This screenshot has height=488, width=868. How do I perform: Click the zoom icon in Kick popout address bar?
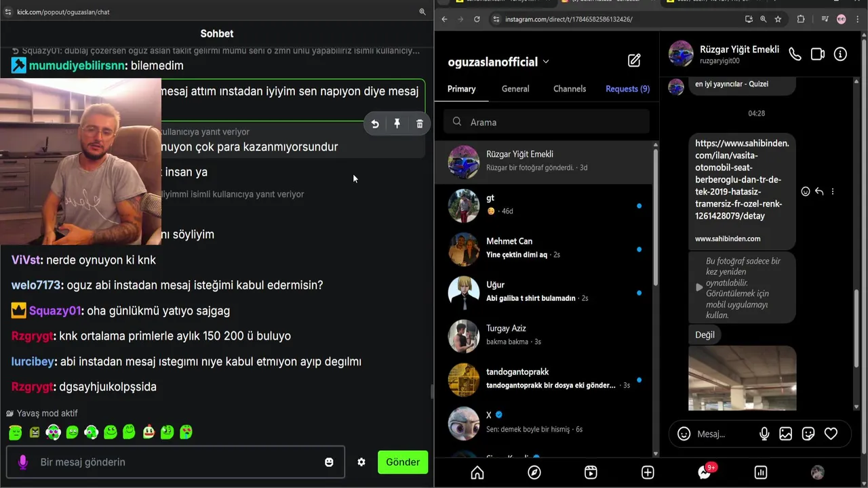click(422, 12)
